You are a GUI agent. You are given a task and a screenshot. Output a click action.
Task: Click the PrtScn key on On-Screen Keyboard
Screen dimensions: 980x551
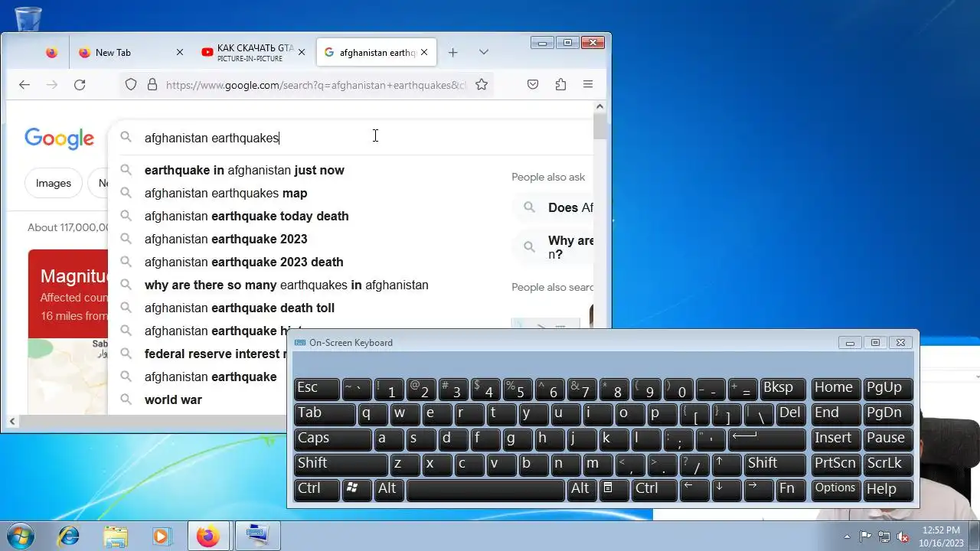pyautogui.click(x=835, y=464)
